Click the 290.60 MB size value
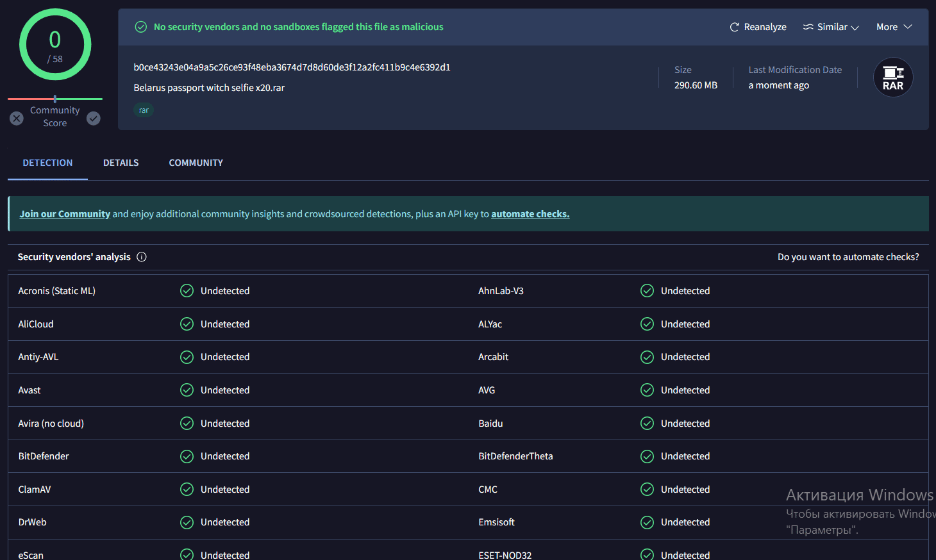This screenshot has width=936, height=560. pyautogui.click(x=696, y=85)
